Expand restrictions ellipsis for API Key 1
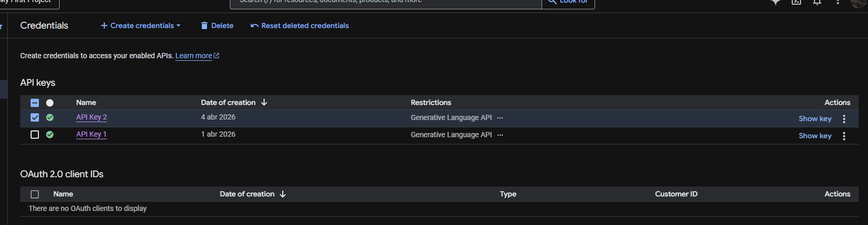 500,135
